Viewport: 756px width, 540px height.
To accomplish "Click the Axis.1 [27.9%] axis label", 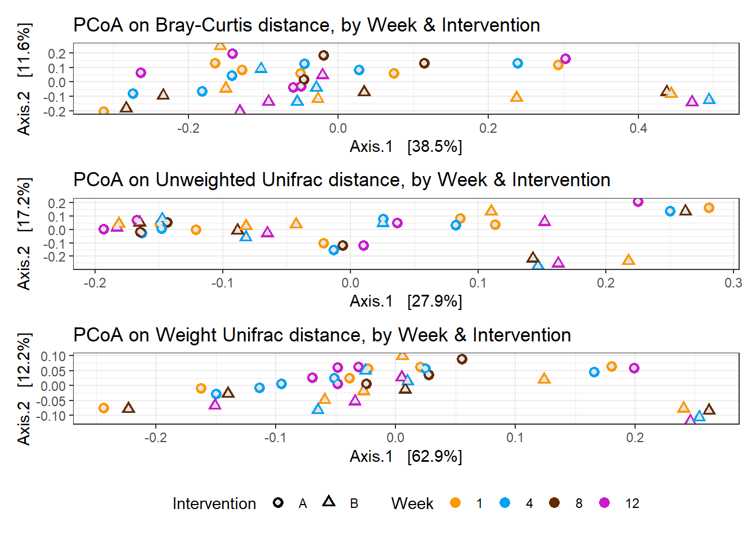I will pos(406,301).
